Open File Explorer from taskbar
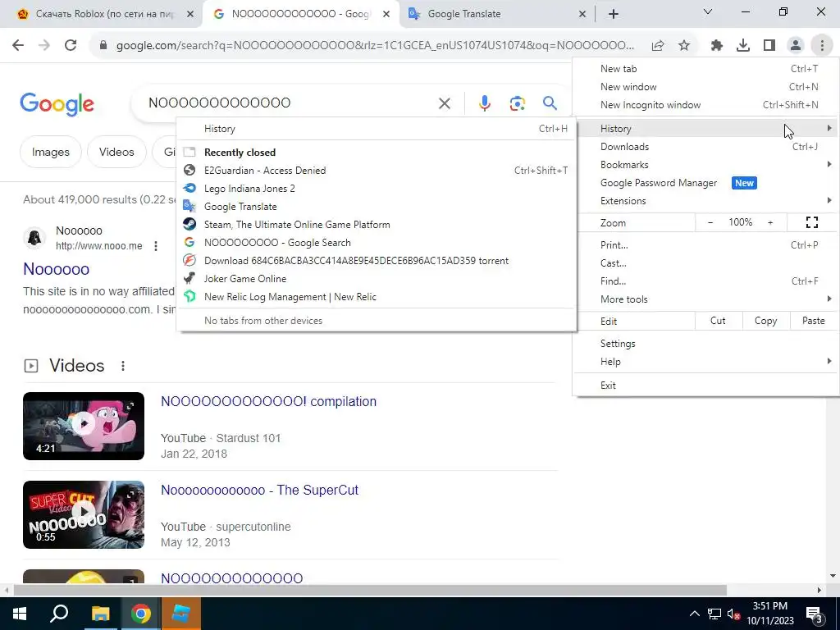840x630 pixels. click(x=100, y=614)
